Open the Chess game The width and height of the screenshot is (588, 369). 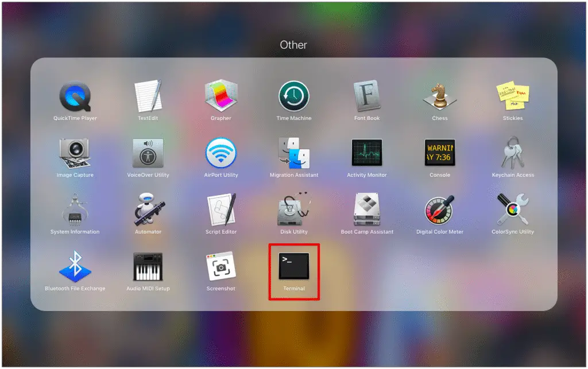tap(439, 98)
